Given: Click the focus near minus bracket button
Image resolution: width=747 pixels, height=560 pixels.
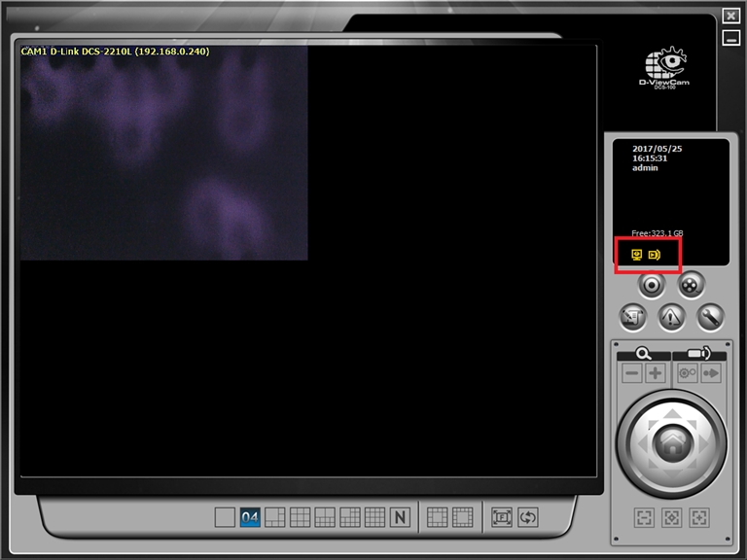Looking at the screenshot, I should click(x=645, y=517).
